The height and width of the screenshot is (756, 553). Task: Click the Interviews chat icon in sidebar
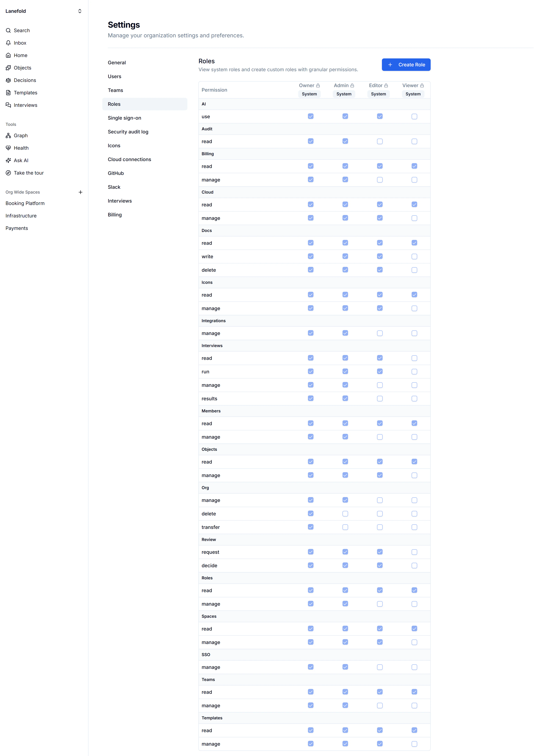(8, 105)
